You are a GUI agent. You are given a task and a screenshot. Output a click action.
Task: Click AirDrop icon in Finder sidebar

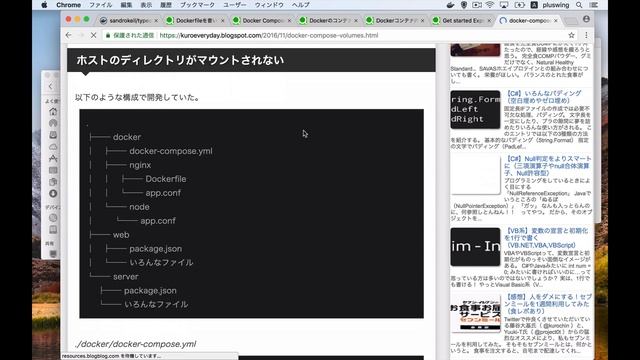pyautogui.click(x=53, y=123)
